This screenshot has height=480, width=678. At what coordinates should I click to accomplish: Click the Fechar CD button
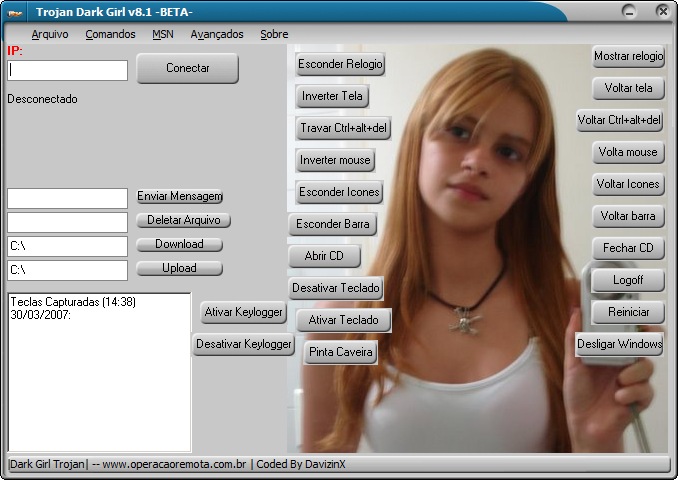(628, 248)
